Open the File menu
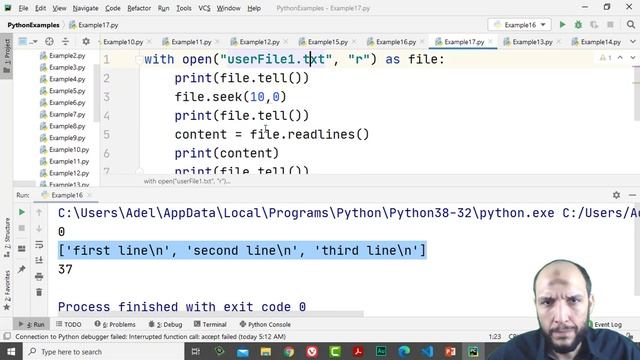 23,8
